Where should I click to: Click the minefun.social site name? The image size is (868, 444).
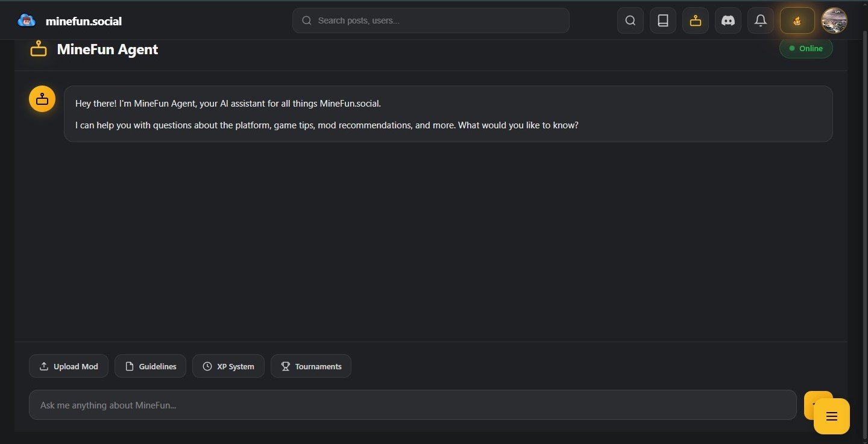pos(83,21)
